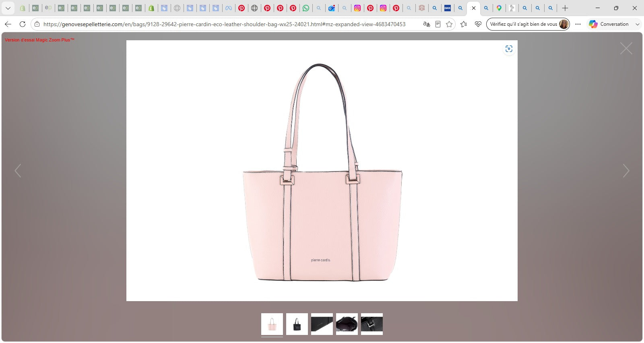Restore down the browser window
644x343 pixels.
[616, 8]
